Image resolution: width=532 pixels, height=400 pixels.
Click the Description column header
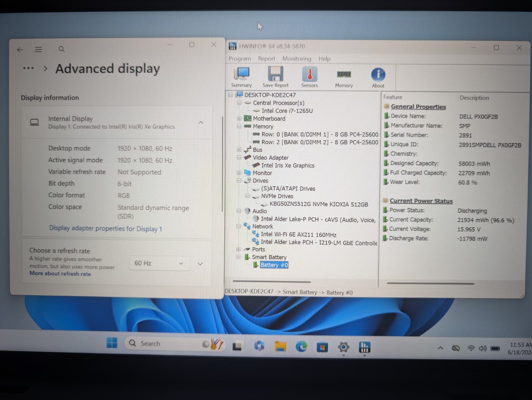pos(474,98)
